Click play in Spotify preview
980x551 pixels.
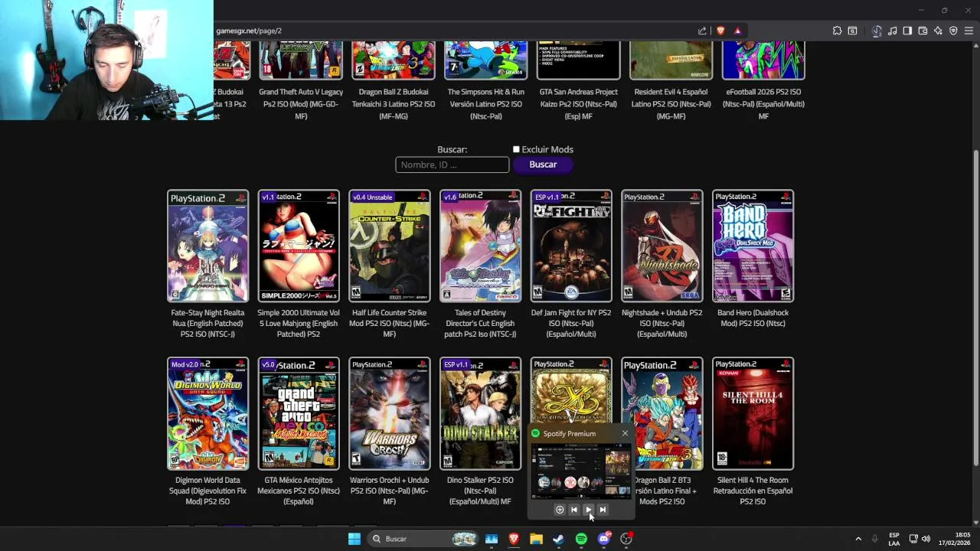(588, 510)
